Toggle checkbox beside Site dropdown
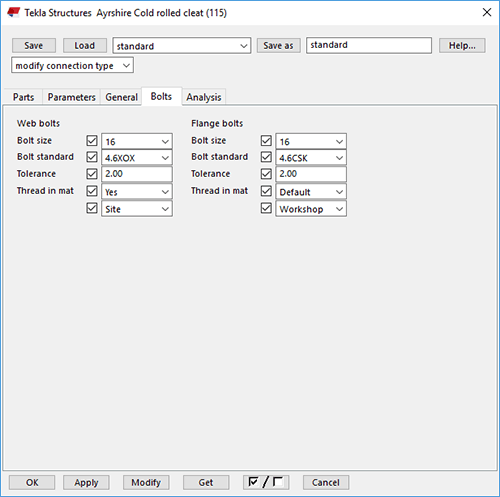This screenshot has height=497, width=500. coord(92,208)
